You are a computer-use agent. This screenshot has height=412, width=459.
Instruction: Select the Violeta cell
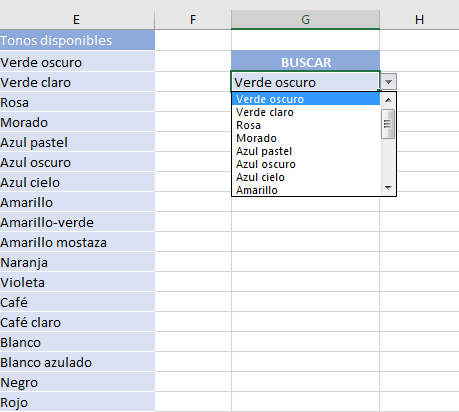point(77,281)
